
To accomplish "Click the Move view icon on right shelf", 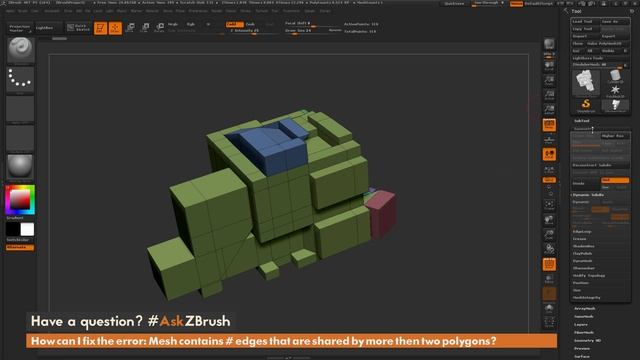I will 549,220.
